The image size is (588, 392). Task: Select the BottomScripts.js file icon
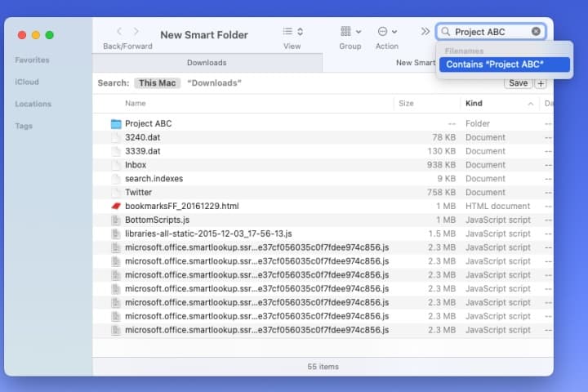click(x=116, y=220)
